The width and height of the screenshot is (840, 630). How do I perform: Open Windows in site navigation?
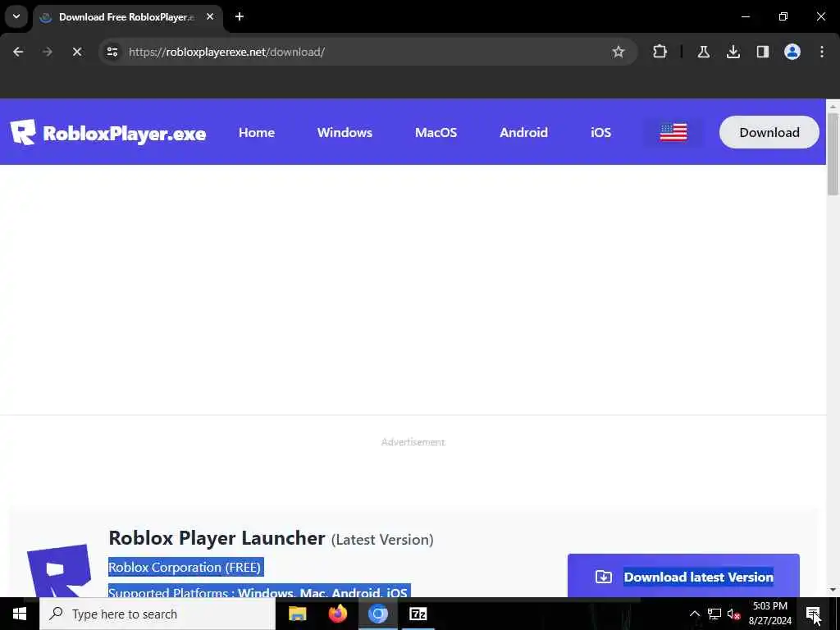pyautogui.click(x=345, y=132)
